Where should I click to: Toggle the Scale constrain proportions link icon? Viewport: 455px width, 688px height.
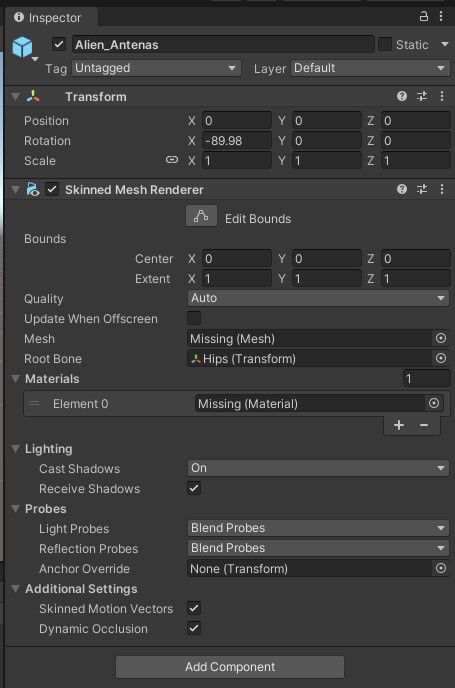pyautogui.click(x=172, y=160)
